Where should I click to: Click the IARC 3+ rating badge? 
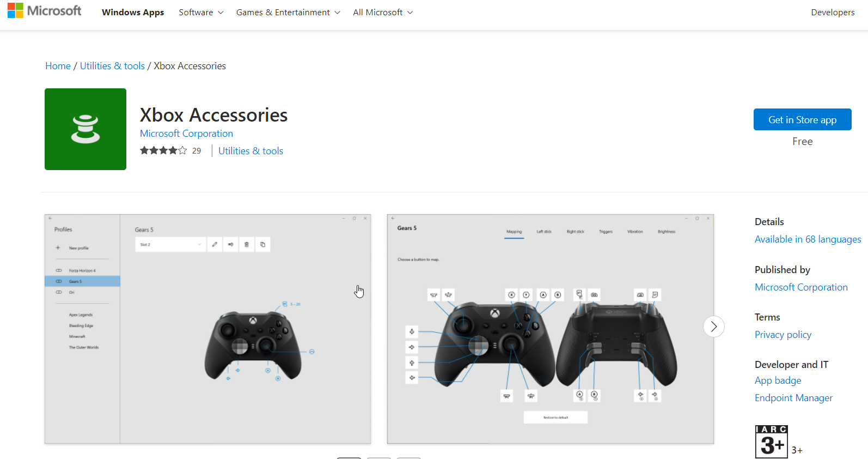(x=772, y=442)
